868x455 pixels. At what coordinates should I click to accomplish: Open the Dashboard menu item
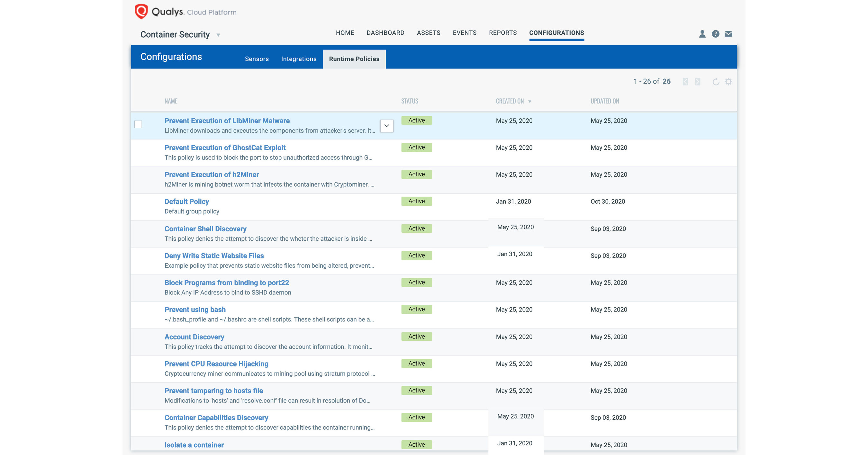pos(385,33)
